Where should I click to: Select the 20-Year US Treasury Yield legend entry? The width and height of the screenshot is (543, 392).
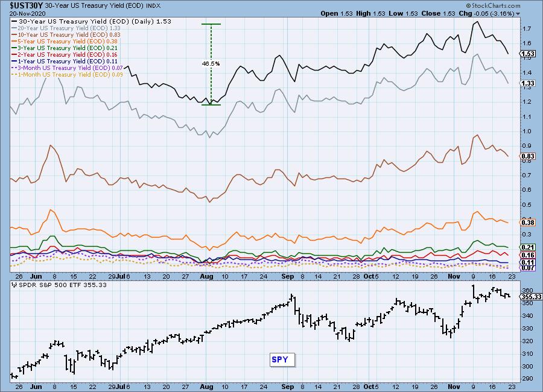pos(66,28)
